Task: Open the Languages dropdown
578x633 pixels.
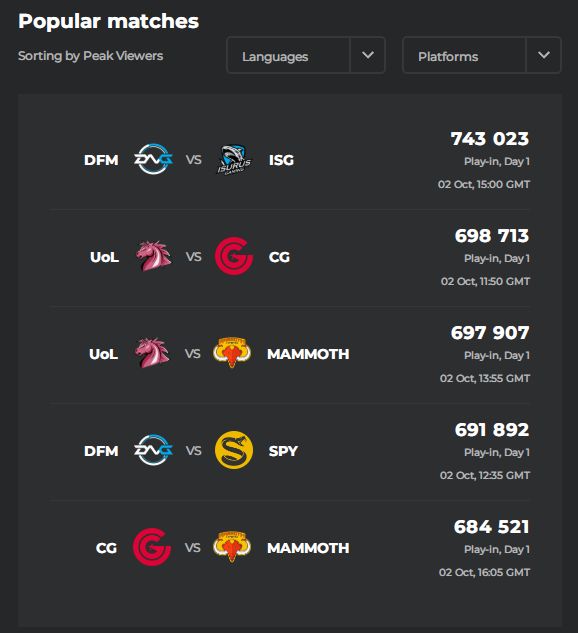Action: pos(288,55)
